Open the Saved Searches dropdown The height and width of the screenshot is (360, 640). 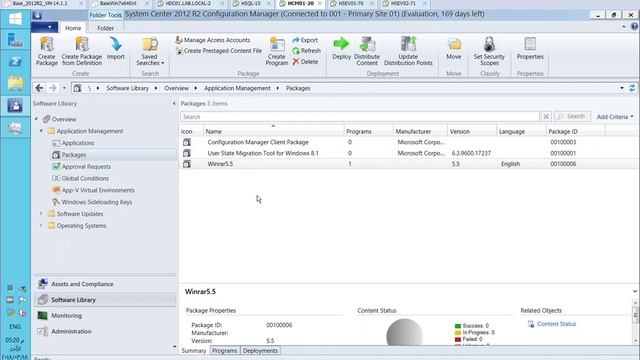click(x=150, y=51)
